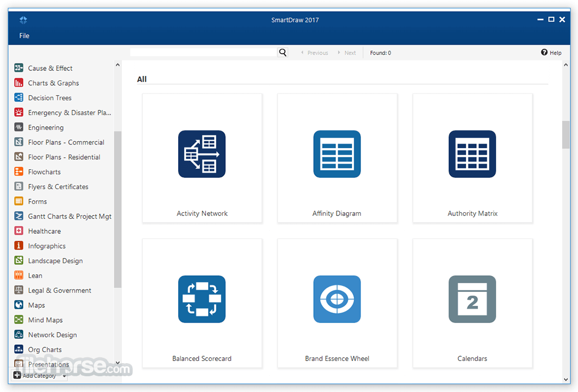Click the Cause & Effect category icon
The width and height of the screenshot is (578, 392).
[19, 68]
